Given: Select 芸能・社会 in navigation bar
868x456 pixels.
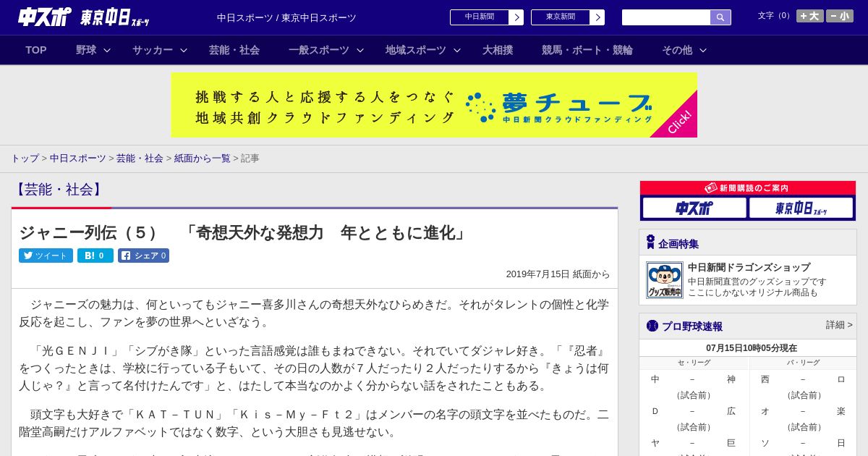Looking at the screenshot, I should (234, 50).
